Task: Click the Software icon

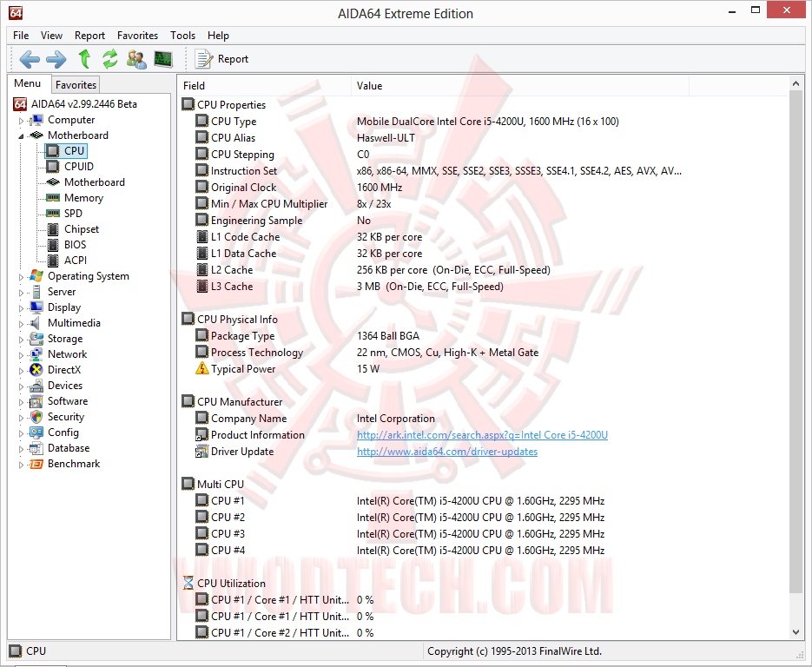Action: click(x=36, y=401)
